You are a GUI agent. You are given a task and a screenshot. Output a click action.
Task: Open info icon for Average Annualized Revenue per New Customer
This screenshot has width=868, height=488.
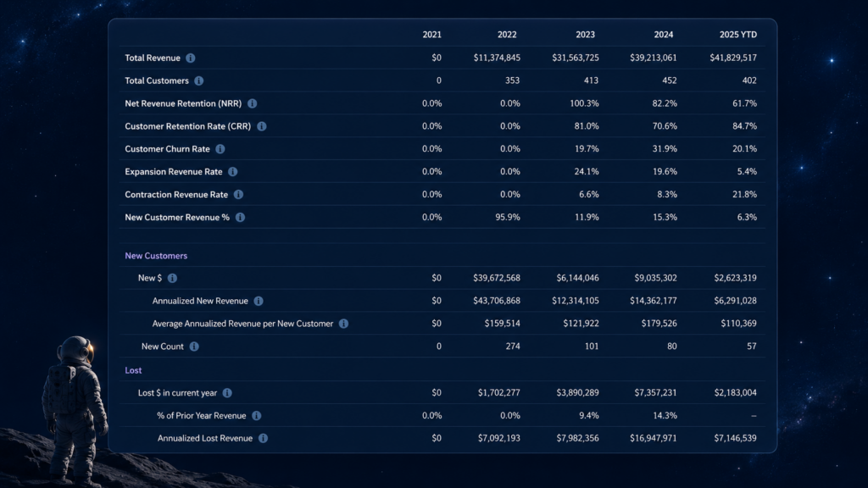[344, 324]
